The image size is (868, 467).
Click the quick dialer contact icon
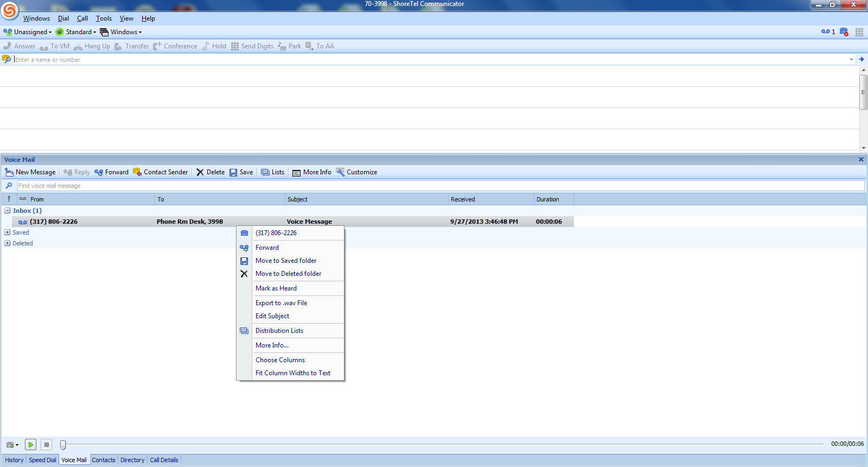(7, 59)
